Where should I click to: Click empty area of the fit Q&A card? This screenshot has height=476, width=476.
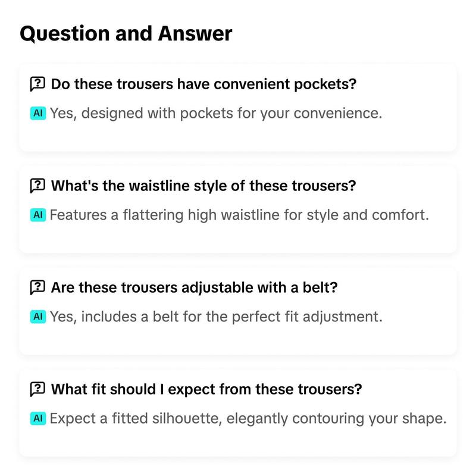coord(237,441)
